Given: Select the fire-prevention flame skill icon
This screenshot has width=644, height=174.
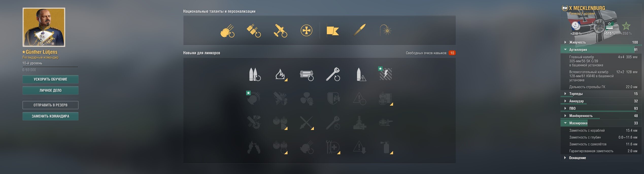Looking at the screenshot, I should [x=281, y=74].
